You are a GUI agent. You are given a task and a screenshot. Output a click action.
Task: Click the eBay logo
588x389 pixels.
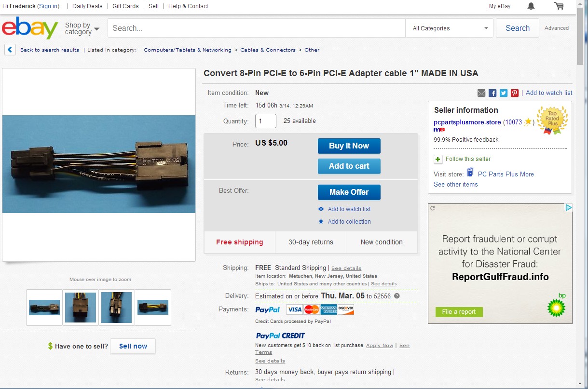[30, 28]
